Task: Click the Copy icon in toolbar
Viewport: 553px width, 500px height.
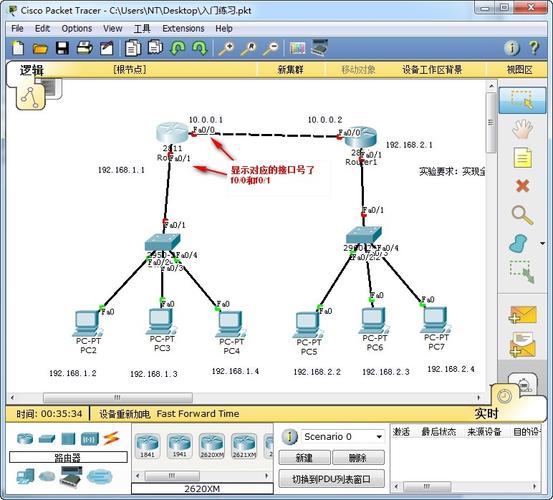Action: tap(133, 48)
